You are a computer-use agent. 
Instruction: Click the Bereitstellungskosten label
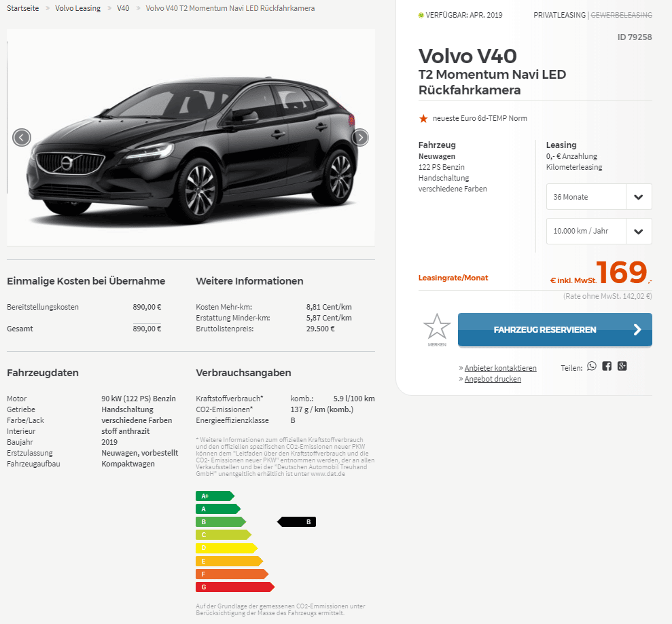[x=43, y=307]
